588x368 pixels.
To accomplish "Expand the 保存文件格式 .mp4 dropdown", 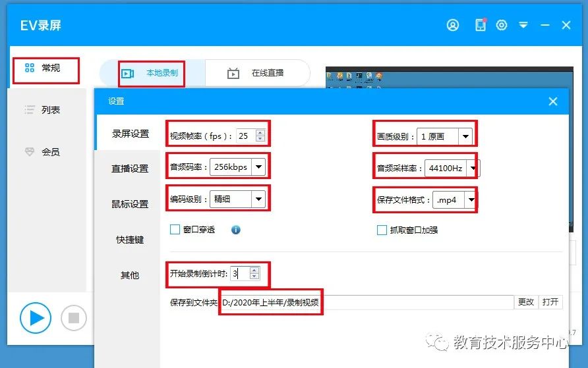I will click(x=471, y=200).
